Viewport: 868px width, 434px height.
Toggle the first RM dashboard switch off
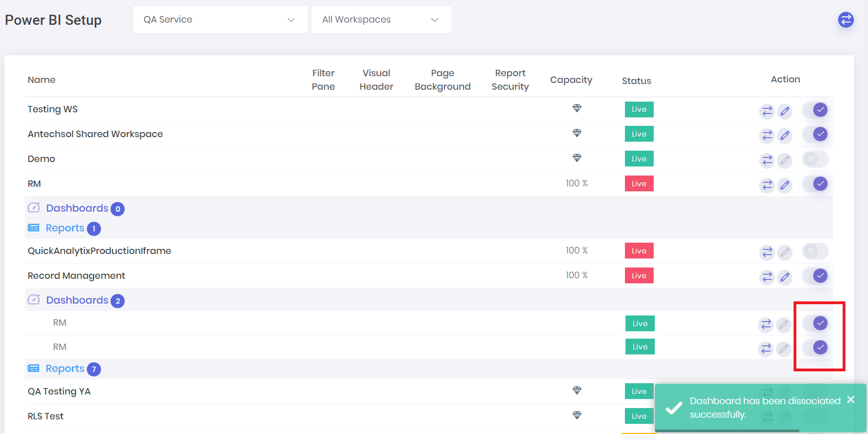coord(819,323)
